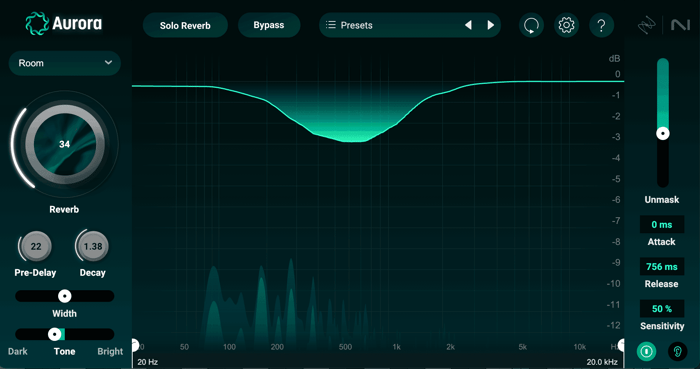Click the -6 dB scale label
This screenshot has width=700, height=369.
click(616, 200)
